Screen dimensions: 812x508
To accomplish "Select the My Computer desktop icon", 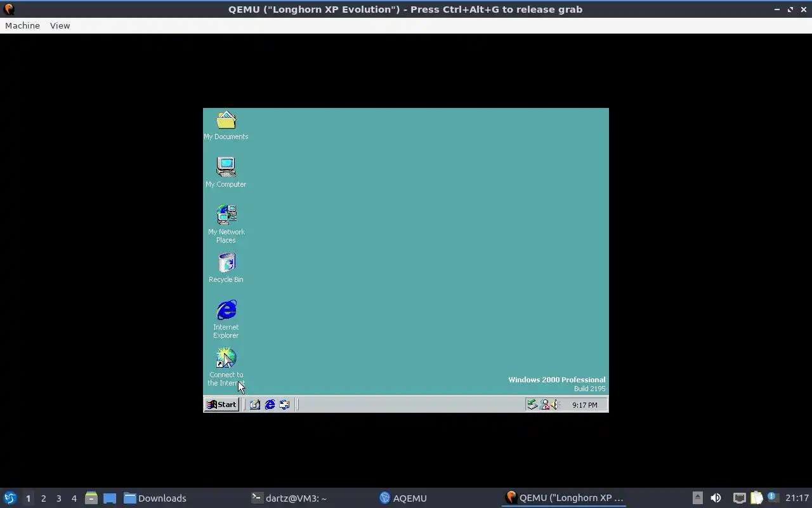I will tap(226, 173).
